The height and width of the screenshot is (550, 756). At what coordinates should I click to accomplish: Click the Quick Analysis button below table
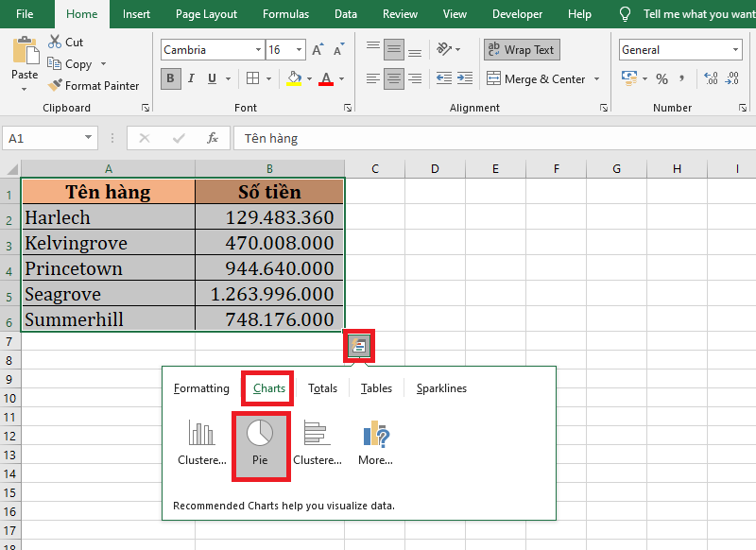tap(359, 346)
